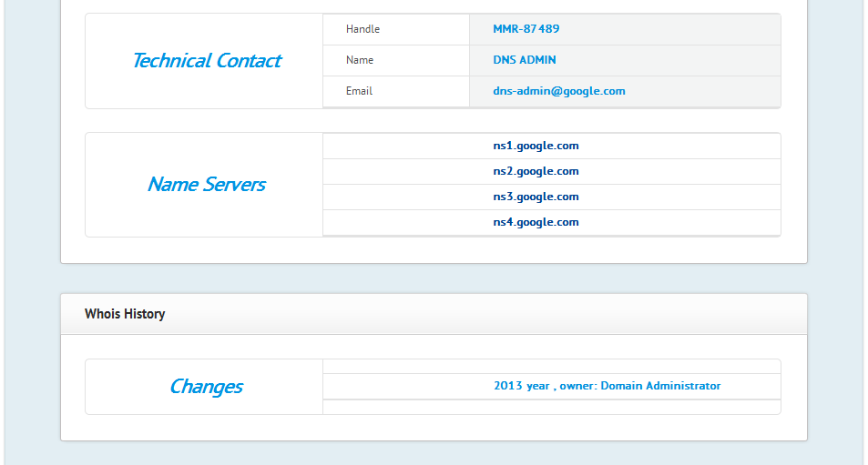Click the MMR-87489 handle link
The height and width of the screenshot is (465, 868).
(x=526, y=29)
